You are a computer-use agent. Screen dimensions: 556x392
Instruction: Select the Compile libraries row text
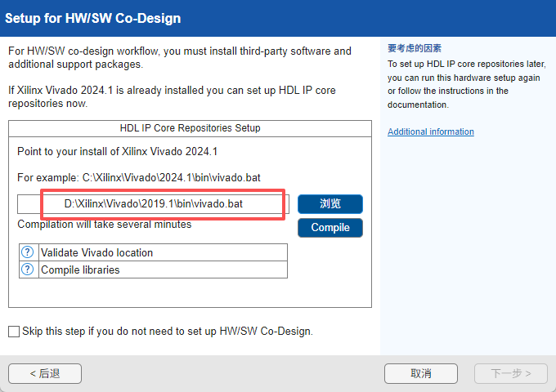80,269
